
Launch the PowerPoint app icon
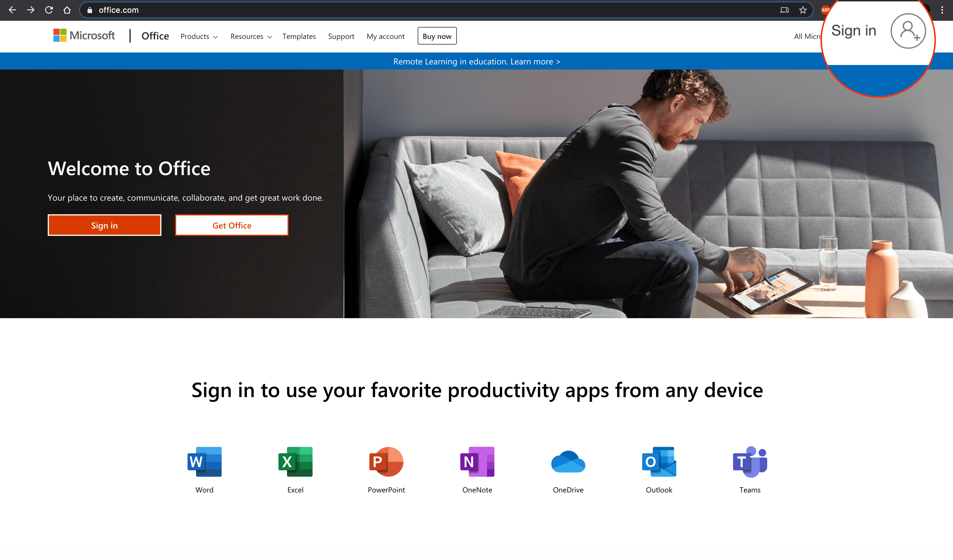tap(386, 462)
